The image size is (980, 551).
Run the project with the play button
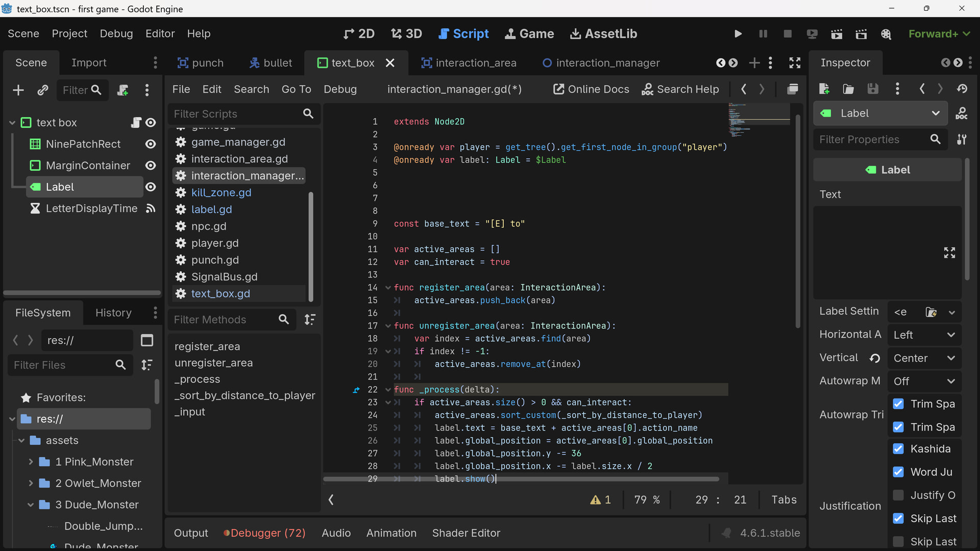(738, 34)
